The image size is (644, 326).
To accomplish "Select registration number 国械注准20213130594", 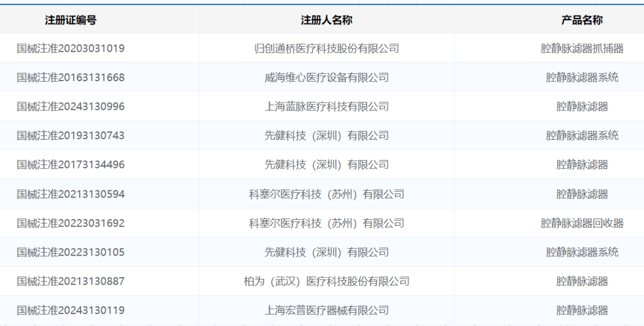I will 70,194.
